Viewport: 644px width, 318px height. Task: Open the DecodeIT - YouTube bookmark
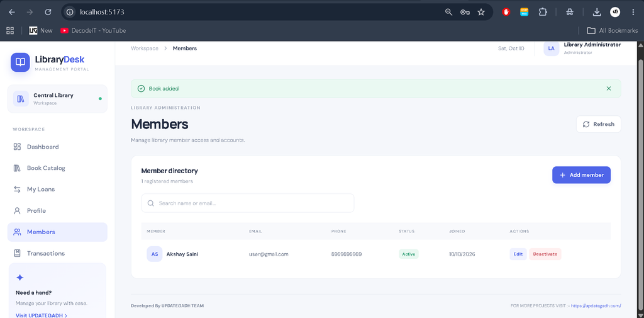tap(93, 30)
